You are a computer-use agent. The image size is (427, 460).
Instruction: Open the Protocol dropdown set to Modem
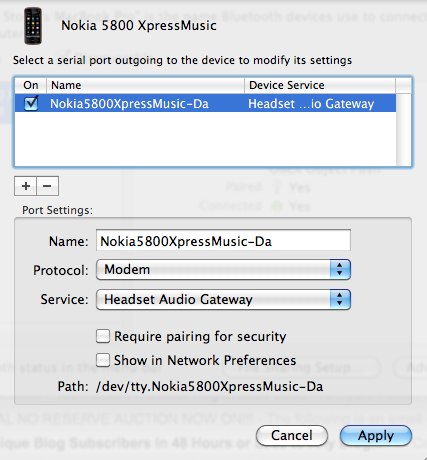coord(223,269)
